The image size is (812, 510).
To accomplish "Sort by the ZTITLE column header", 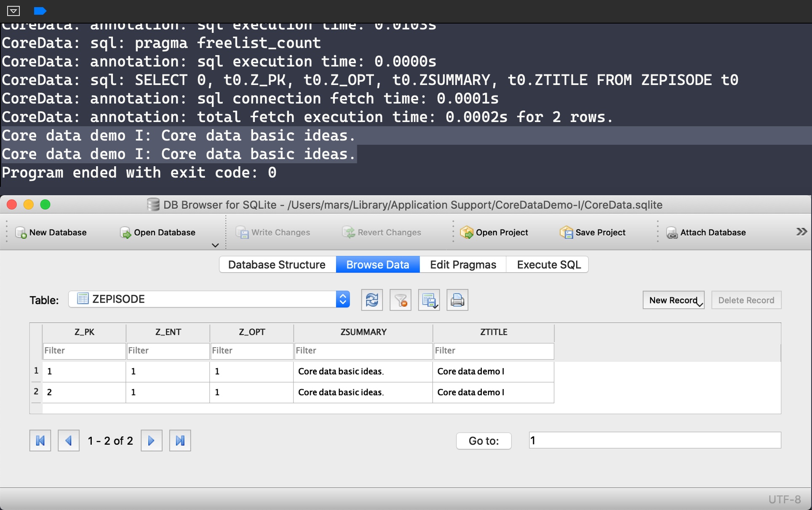I will (494, 332).
